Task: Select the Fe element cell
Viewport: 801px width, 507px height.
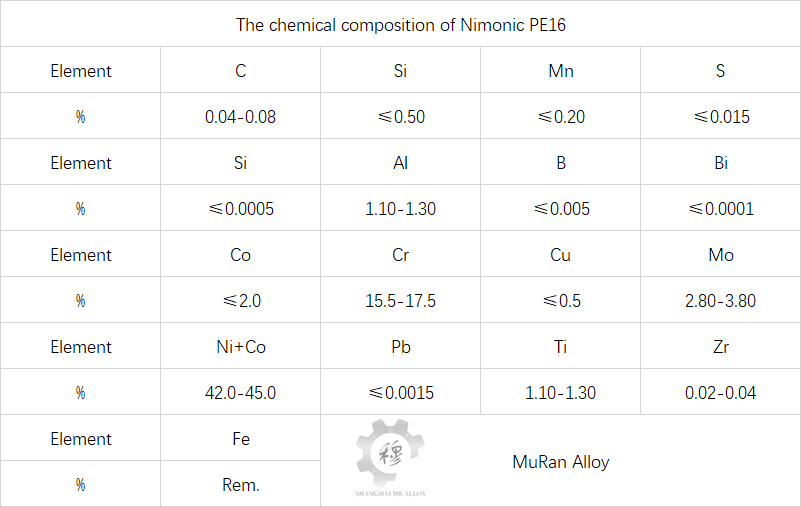Action: tap(240, 439)
